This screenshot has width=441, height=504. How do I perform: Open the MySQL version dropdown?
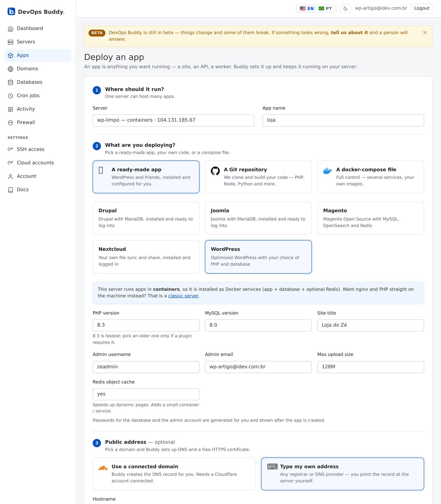(x=258, y=325)
